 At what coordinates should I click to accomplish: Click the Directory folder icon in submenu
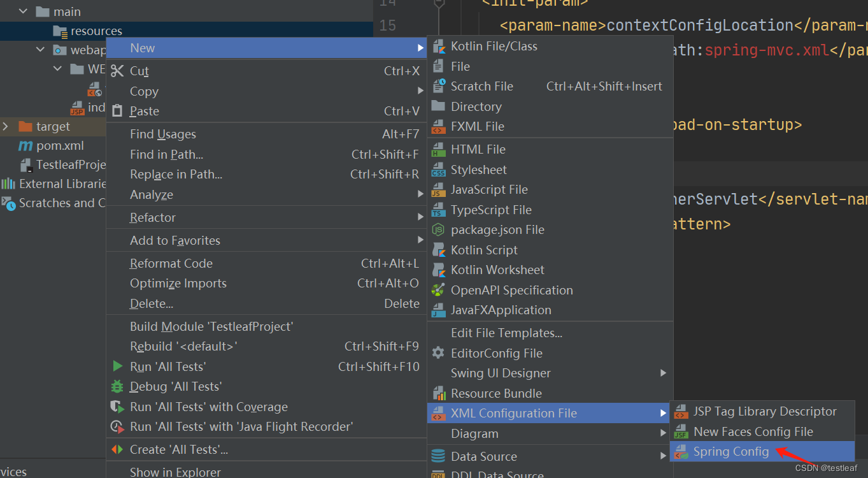point(438,106)
